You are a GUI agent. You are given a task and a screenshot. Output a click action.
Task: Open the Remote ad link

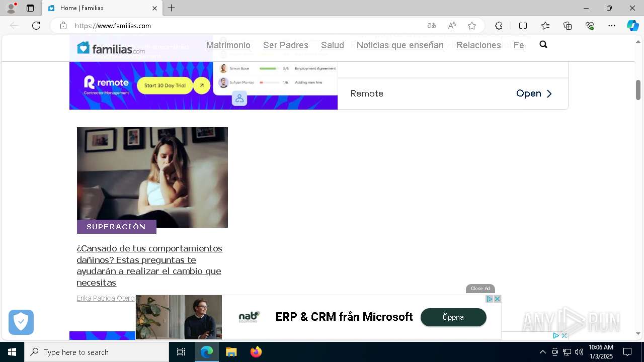(534, 94)
